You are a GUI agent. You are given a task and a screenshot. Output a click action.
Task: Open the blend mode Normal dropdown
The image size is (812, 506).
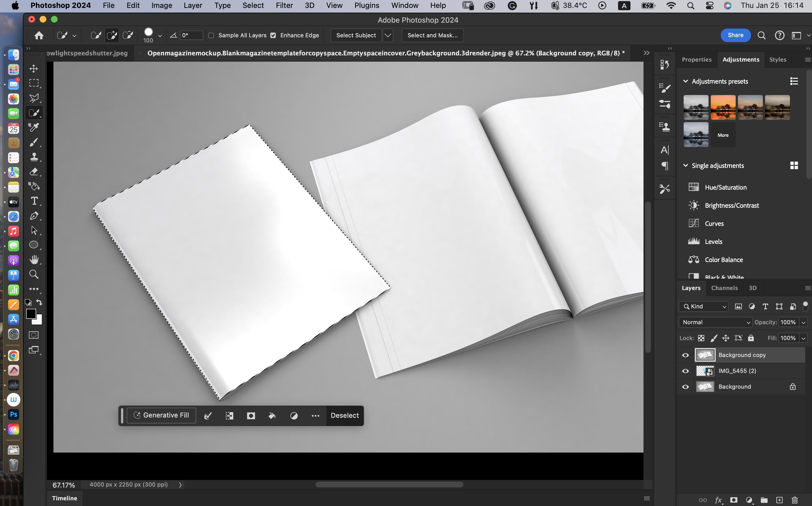[715, 322]
